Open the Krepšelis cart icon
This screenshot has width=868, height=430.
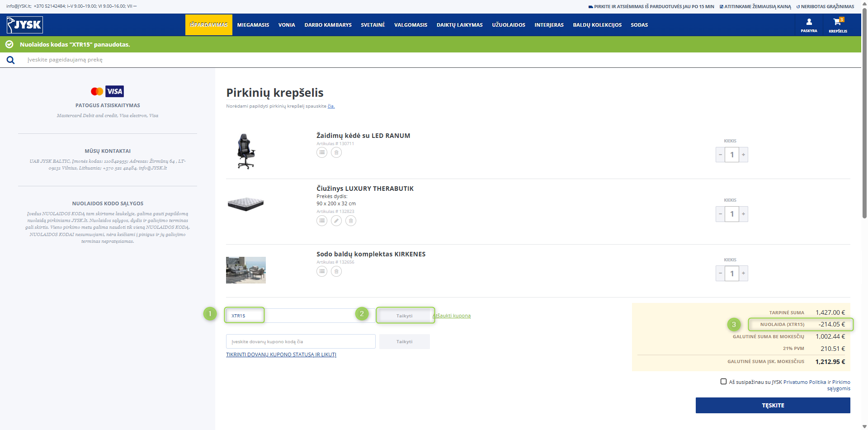pyautogui.click(x=838, y=25)
